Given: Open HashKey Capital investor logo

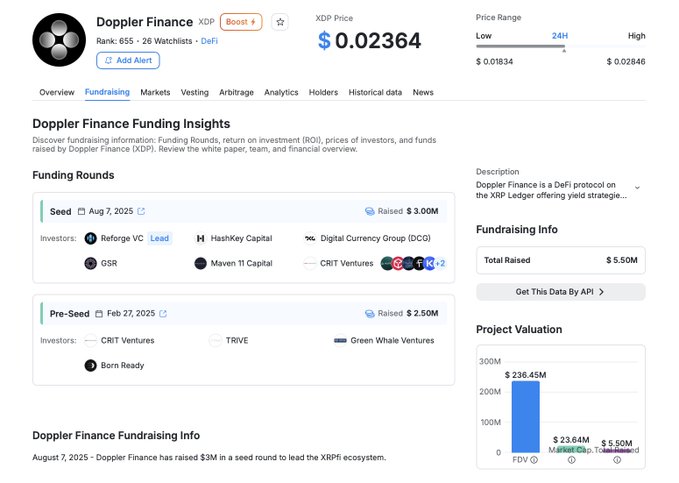Looking at the screenshot, I should [200, 238].
